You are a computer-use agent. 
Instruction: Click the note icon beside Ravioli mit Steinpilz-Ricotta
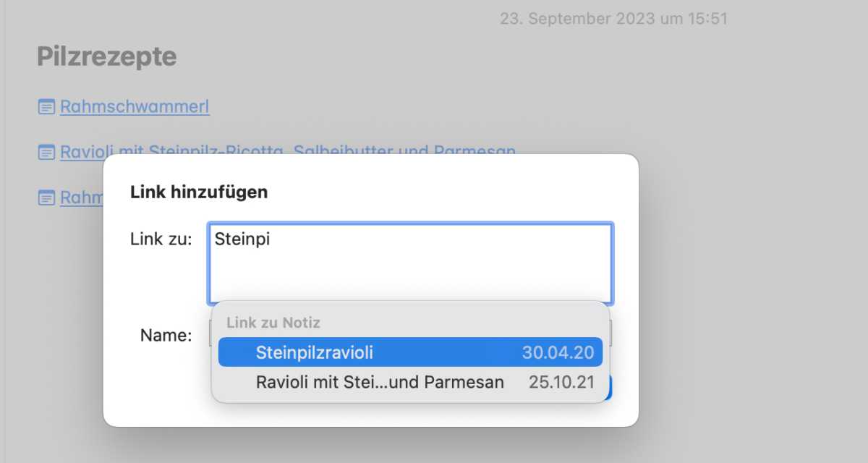(46, 153)
